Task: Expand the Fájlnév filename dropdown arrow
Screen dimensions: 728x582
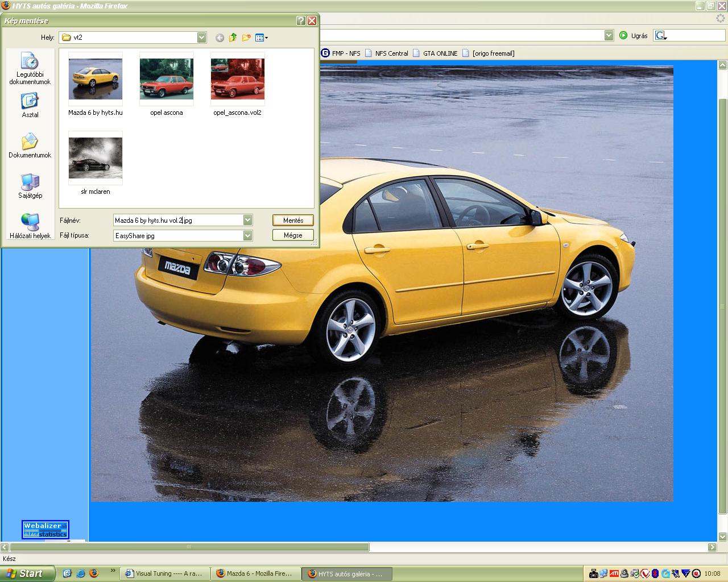Action: [248, 220]
